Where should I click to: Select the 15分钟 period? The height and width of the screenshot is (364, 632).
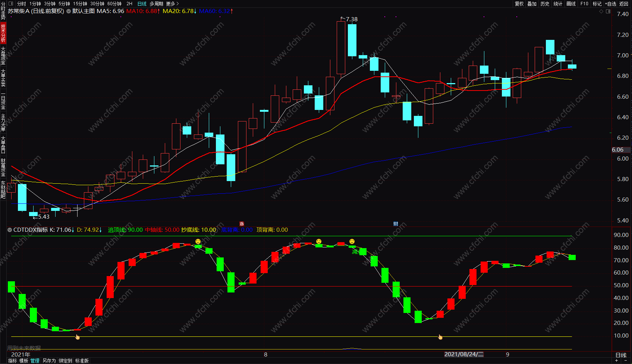coord(80,4)
